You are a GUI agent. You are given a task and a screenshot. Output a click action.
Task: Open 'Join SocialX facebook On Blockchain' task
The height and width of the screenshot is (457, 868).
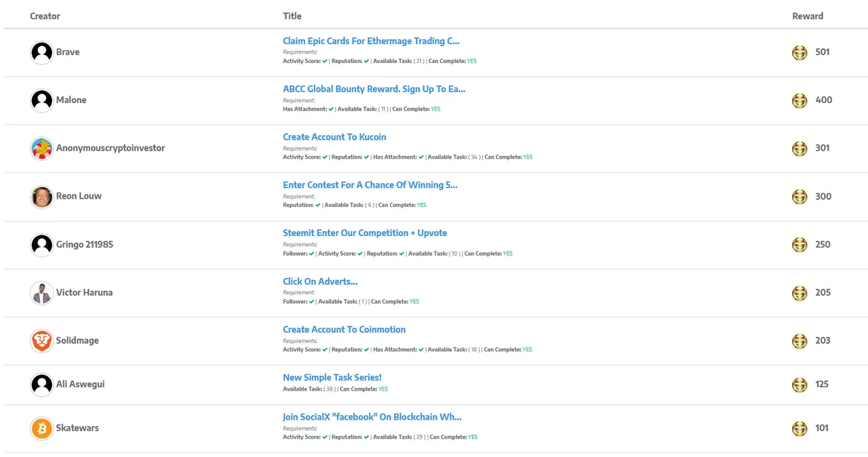(372, 417)
